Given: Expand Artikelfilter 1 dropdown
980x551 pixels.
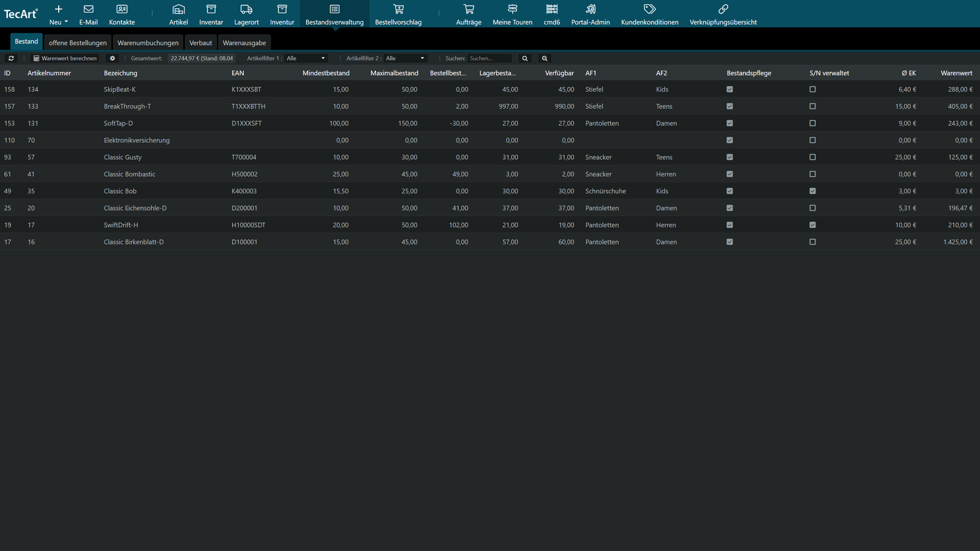Looking at the screenshot, I should tap(306, 58).
